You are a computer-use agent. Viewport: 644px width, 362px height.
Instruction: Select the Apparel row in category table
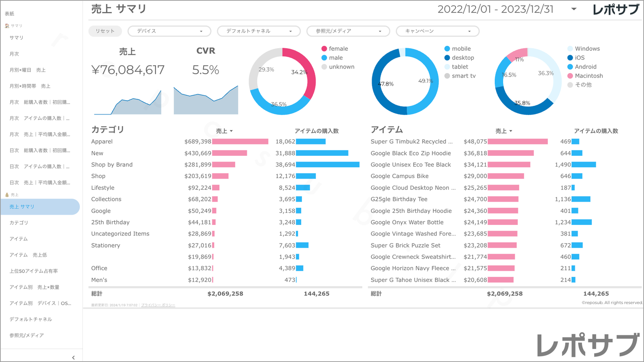(102, 142)
